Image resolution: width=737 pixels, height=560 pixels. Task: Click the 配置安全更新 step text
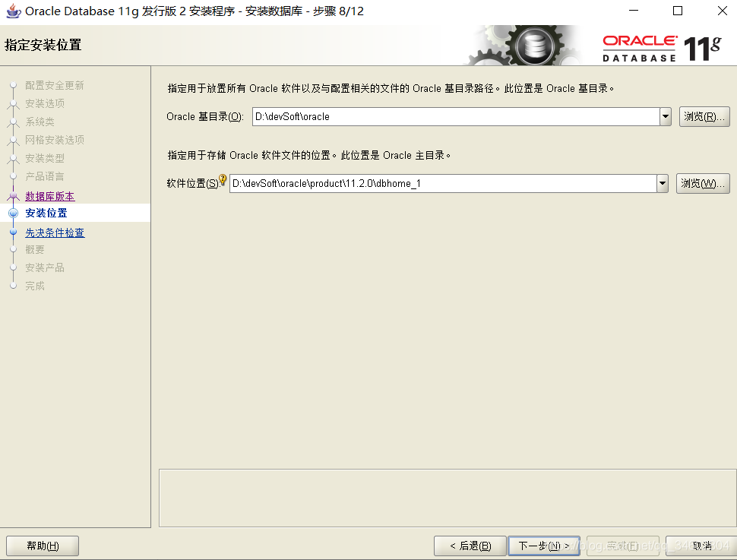55,86
